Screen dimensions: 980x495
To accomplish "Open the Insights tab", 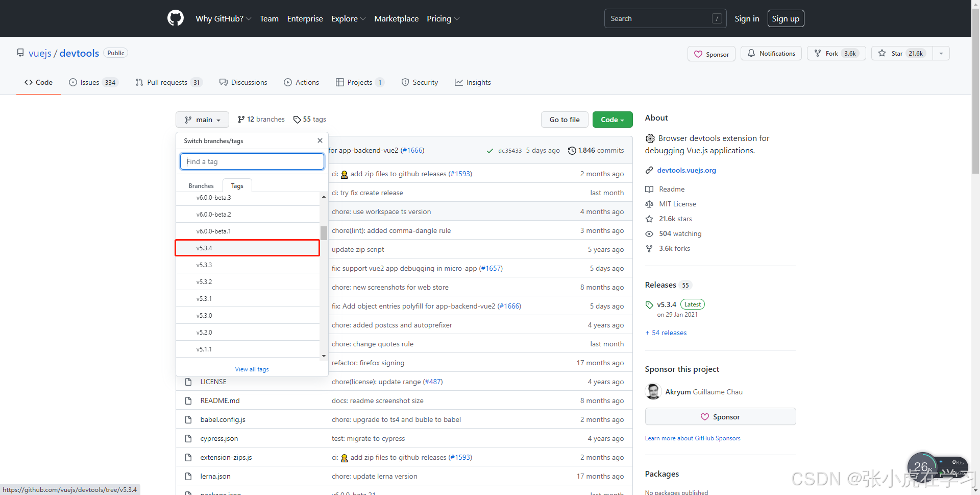I will click(x=473, y=82).
